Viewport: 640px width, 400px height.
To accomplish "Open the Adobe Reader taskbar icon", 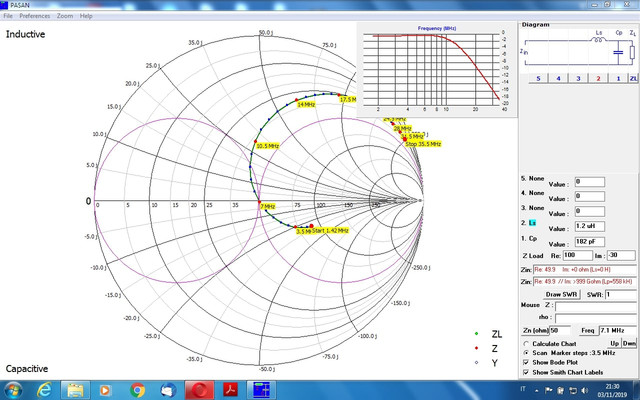I will pos(230,390).
